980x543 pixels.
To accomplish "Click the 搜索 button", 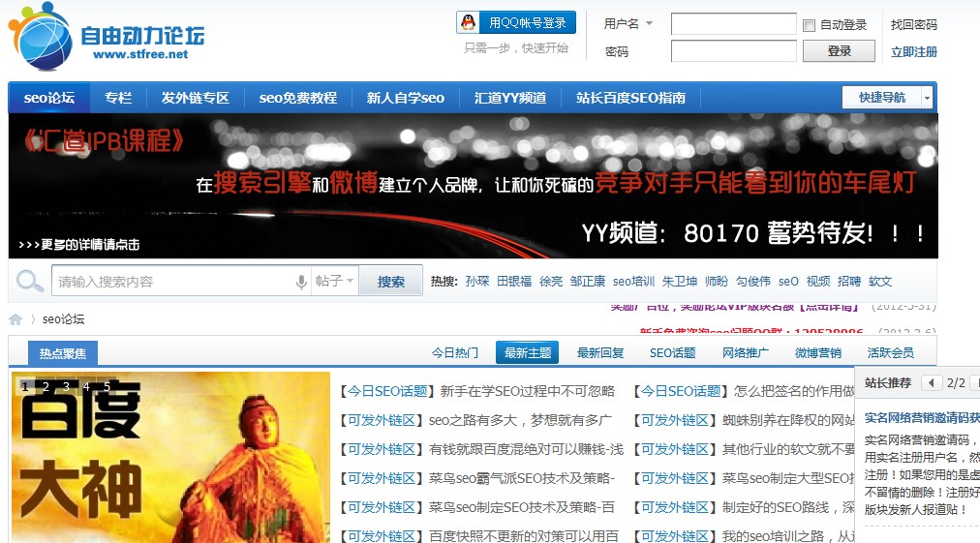I will (391, 282).
